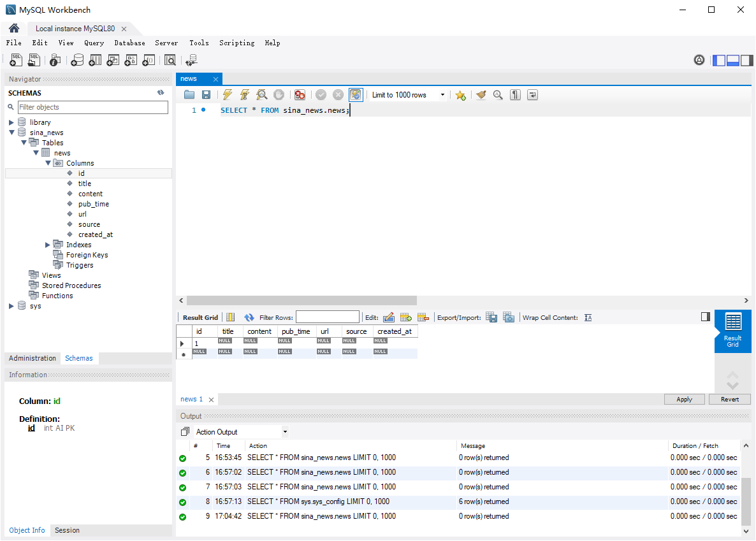Close the news query tab
This screenshot has width=756, height=541.
[215, 79]
